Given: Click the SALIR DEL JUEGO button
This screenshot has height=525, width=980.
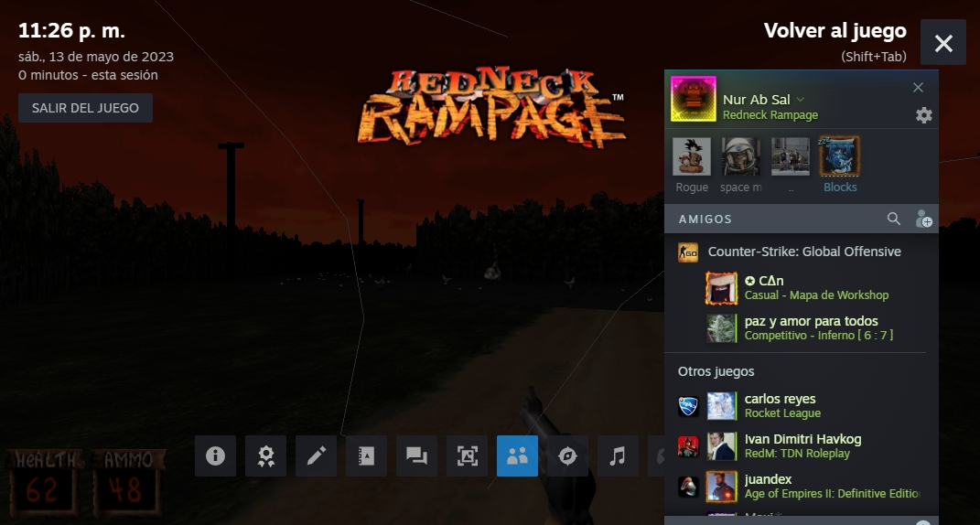Looking at the screenshot, I should (86, 108).
